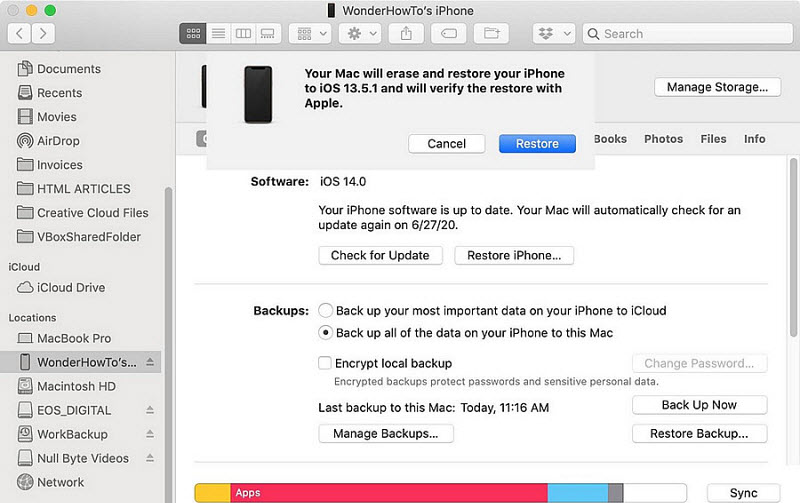Switch to the Info tab

coord(755,139)
